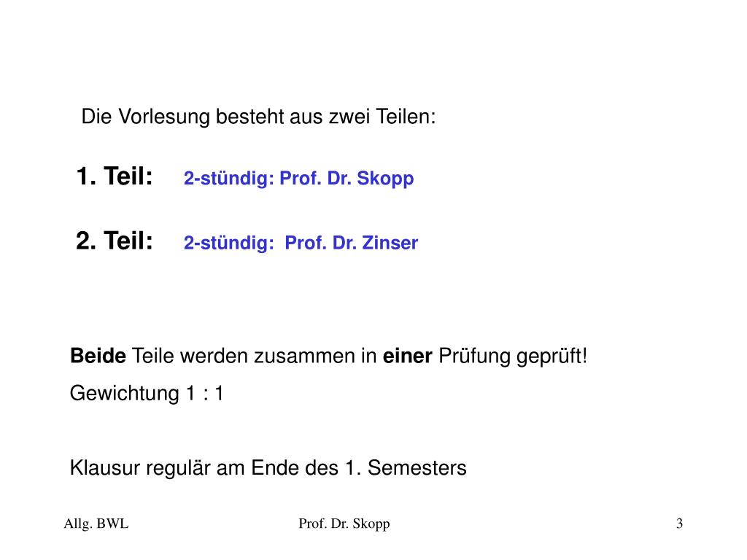
Task: Click the word 'Teilen:' in the heading
Action: [406, 117]
